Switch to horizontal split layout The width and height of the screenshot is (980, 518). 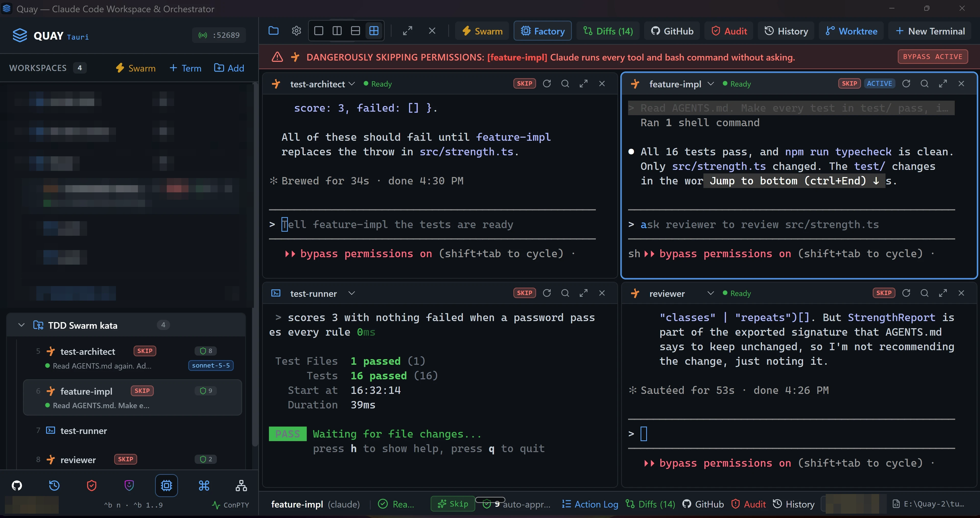(x=355, y=31)
